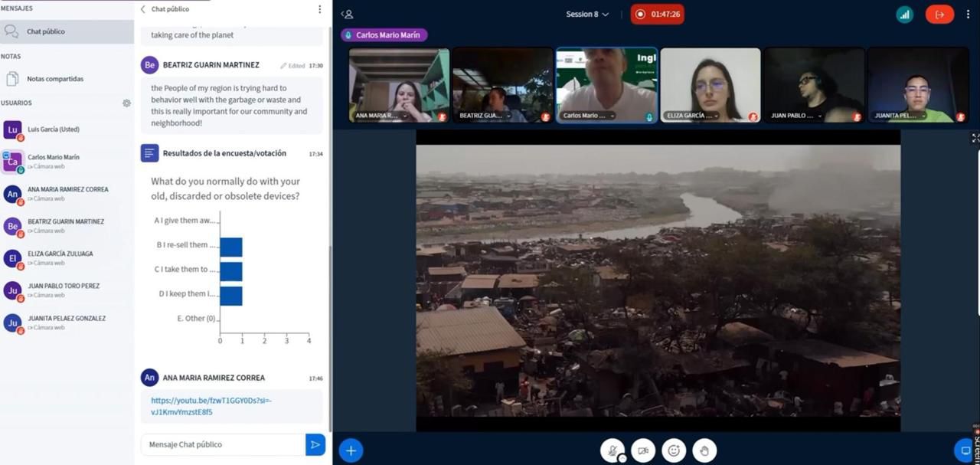Collapse the chat with the back chevron
980x465 pixels.
coord(142,9)
